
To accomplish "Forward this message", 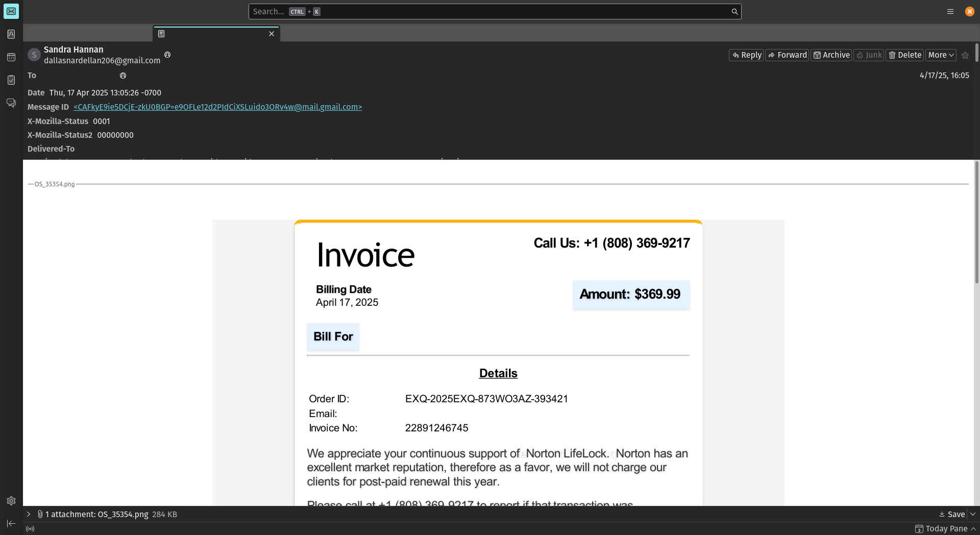I will [x=787, y=55].
